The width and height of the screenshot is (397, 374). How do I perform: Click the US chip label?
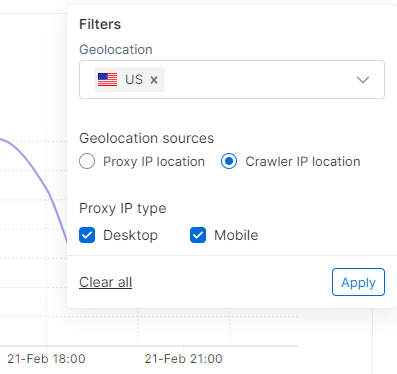tap(134, 80)
